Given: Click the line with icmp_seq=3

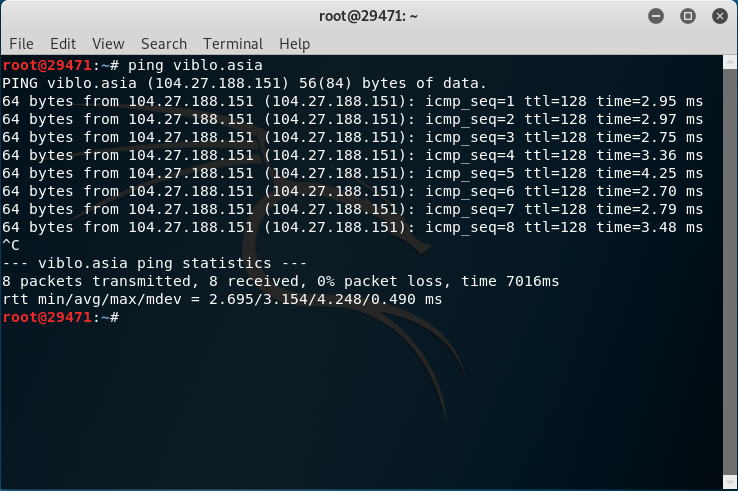Looking at the screenshot, I should (353, 137).
